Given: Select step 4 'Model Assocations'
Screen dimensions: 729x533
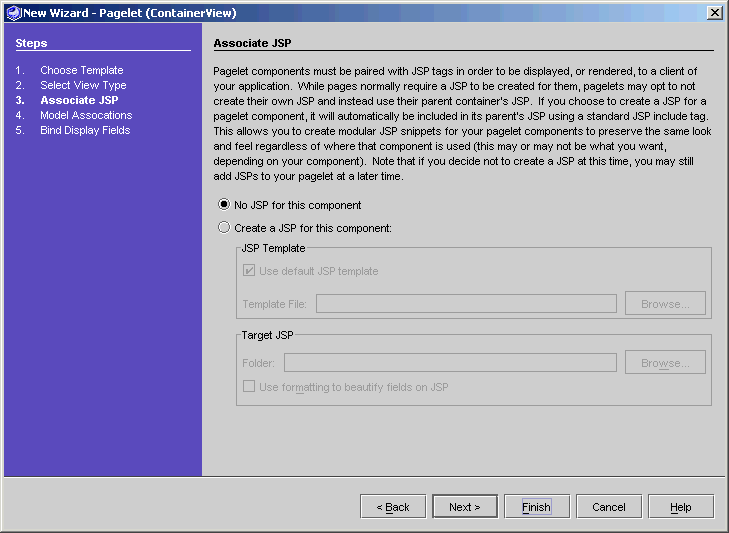Looking at the screenshot, I should [x=86, y=115].
